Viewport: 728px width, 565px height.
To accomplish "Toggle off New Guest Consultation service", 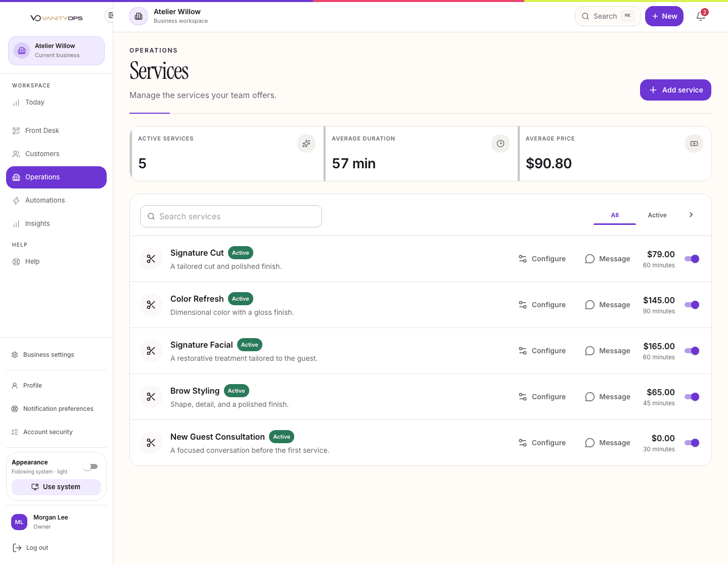I will (692, 443).
